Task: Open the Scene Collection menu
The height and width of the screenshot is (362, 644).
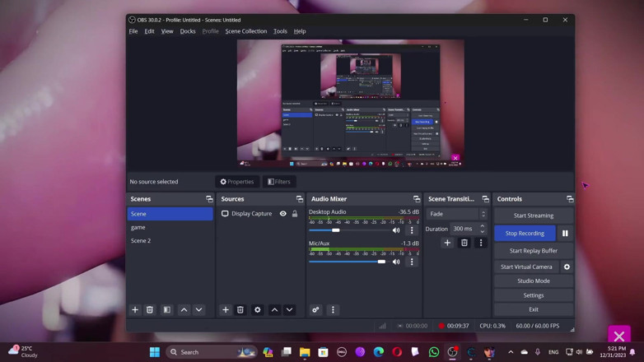Action: (x=246, y=31)
